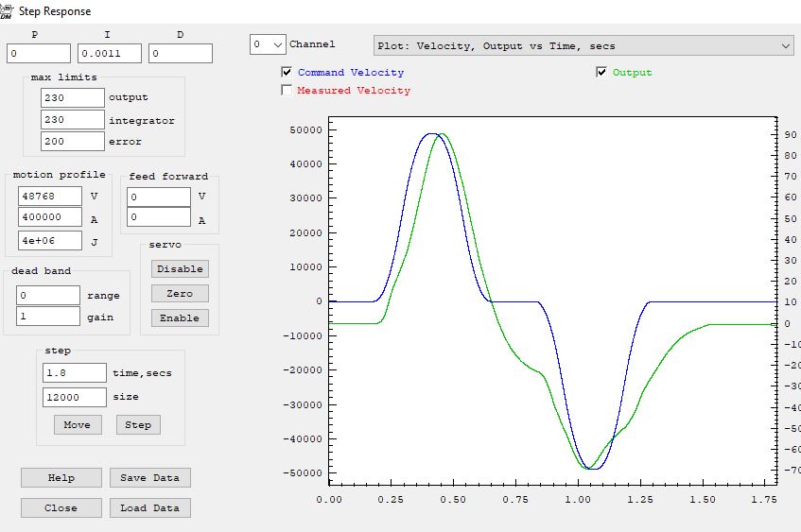Click the servo Zero button
The height and width of the screenshot is (532, 801).
(180, 294)
